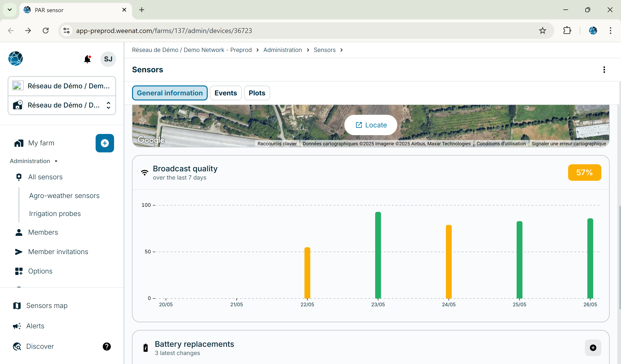The image size is (621, 364).
Task: View site information icon in address bar
Action: pyautogui.click(x=66, y=31)
